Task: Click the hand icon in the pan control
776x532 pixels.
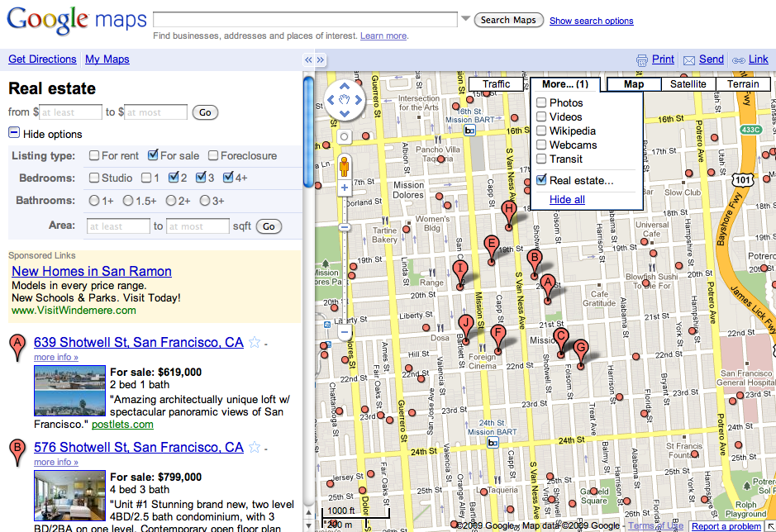Action: (x=345, y=100)
